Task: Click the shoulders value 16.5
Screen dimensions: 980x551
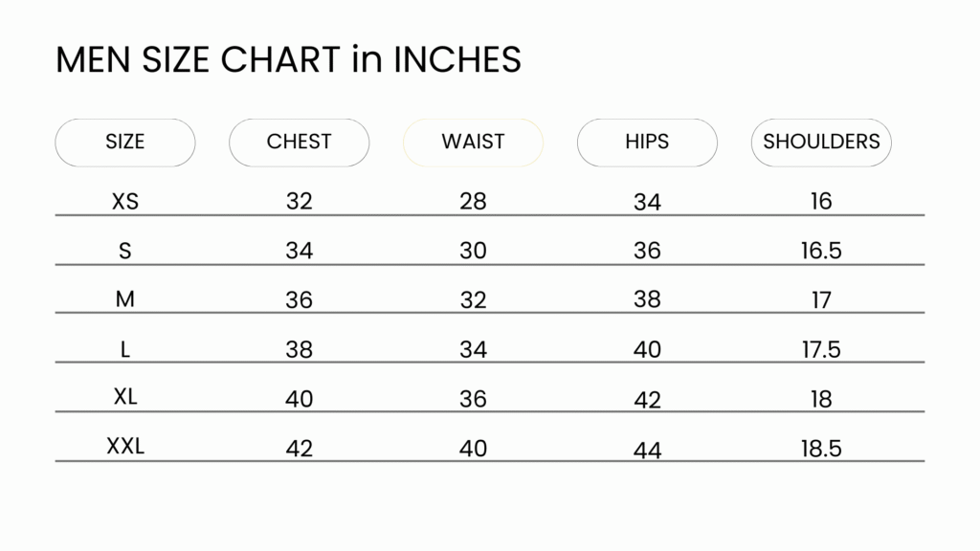Action: pos(821,251)
